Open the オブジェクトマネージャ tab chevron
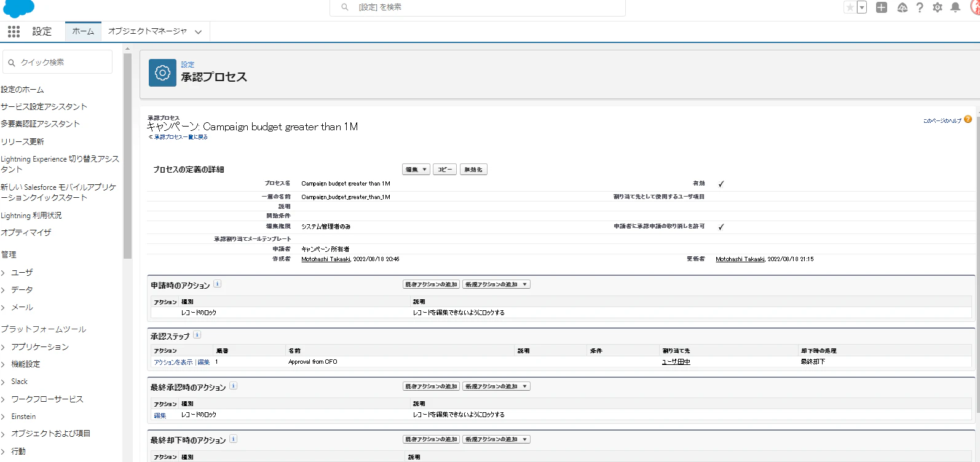This screenshot has width=980, height=462. pyautogui.click(x=198, y=32)
